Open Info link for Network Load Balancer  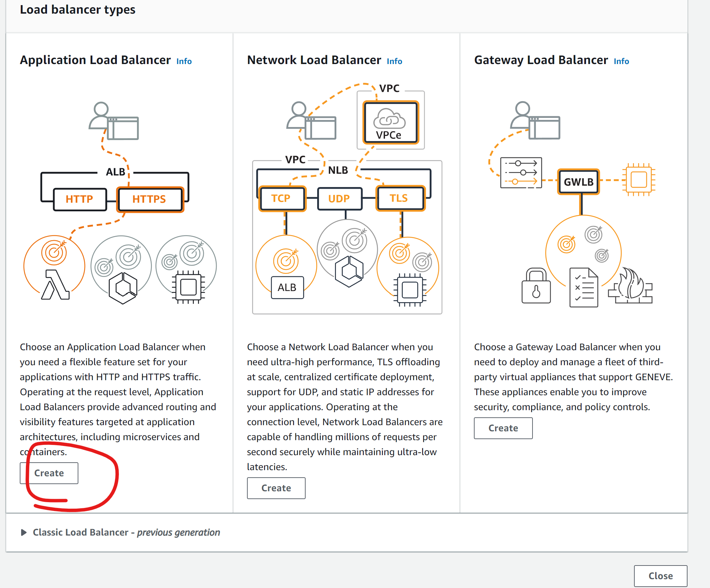(x=394, y=61)
